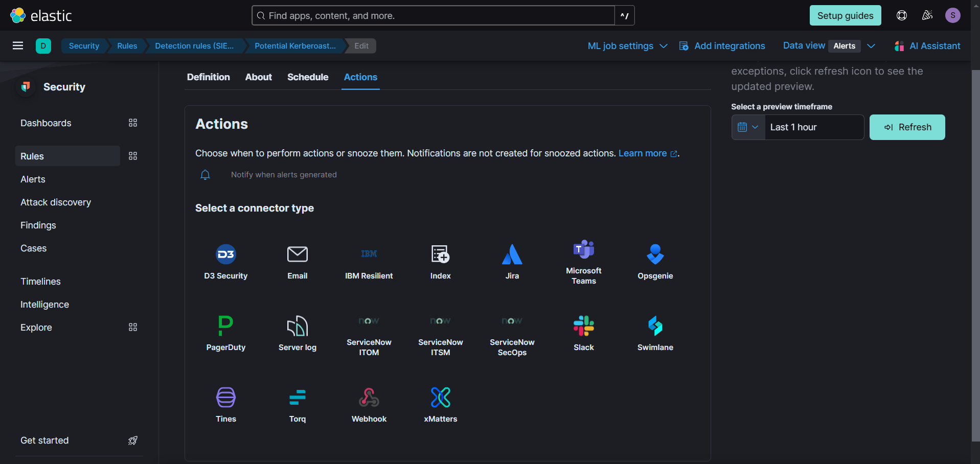The width and height of the screenshot is (980, 464).
Task: Follow the Learn more link
Action: pyautogui.click(x=647, y=153)
